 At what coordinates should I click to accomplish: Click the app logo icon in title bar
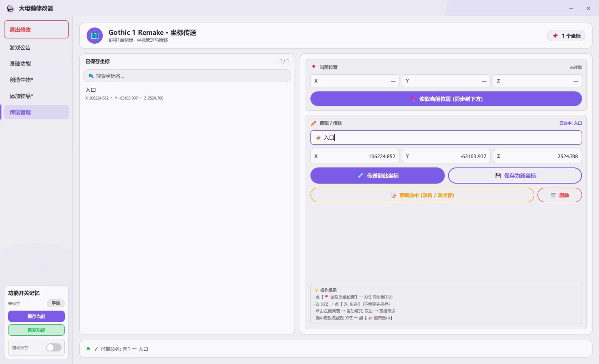click(10, 8)
